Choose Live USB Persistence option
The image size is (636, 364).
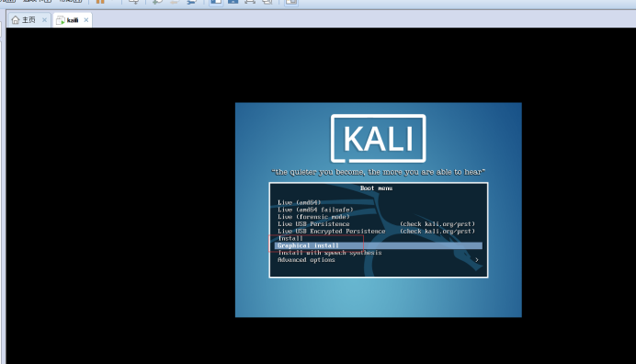313,224
